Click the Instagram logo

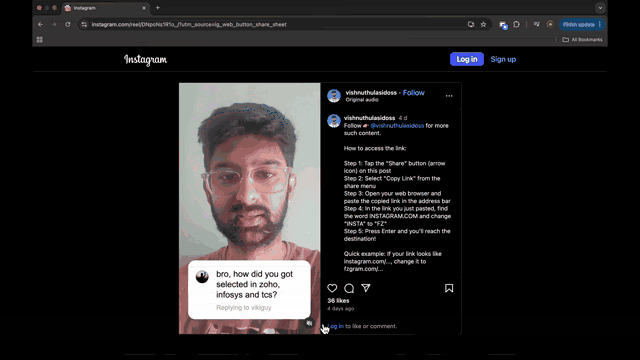(145, 60)
